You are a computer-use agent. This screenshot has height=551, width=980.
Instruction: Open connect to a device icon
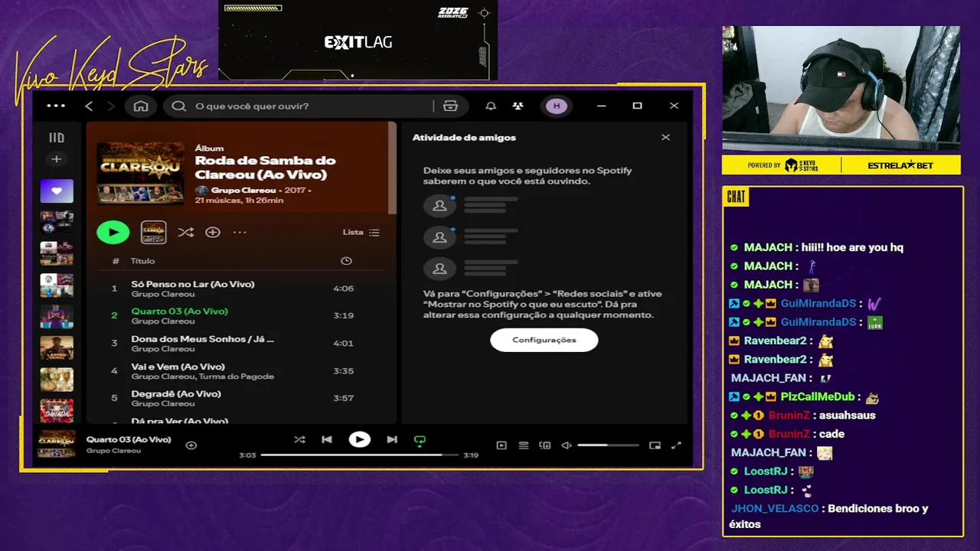pos(545,445)
